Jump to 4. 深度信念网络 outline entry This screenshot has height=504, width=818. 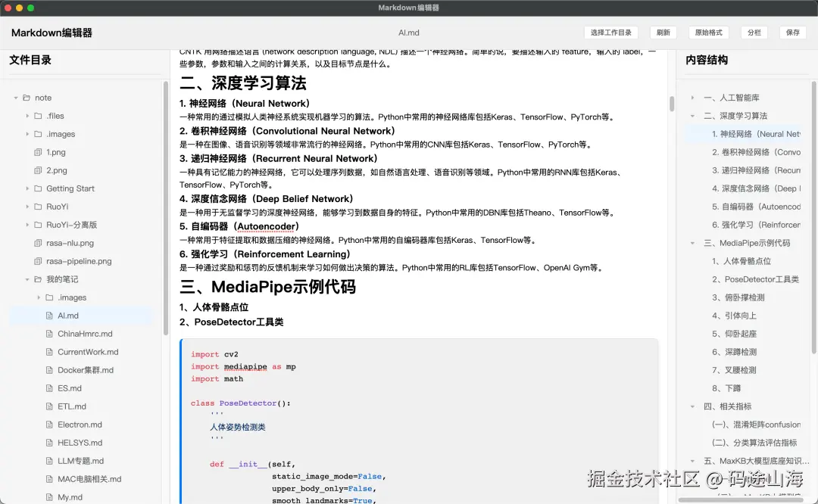coord(756,188)
